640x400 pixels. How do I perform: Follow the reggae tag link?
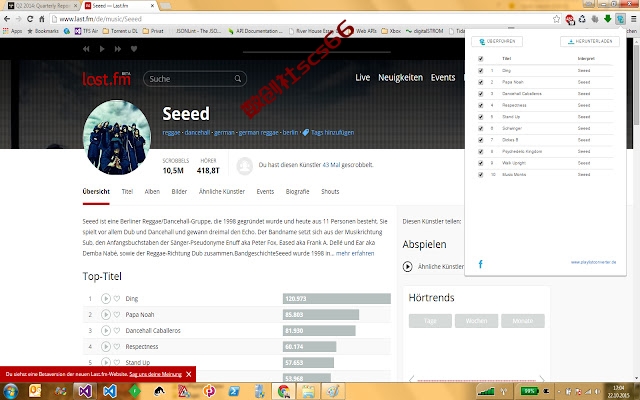pyautogui.click(x=171, y=132)
